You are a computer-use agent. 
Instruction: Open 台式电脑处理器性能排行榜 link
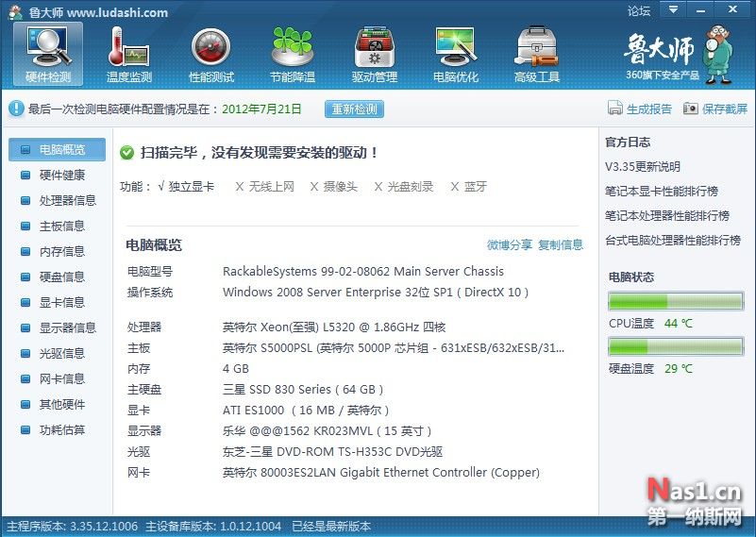click(x=673, y=240)
